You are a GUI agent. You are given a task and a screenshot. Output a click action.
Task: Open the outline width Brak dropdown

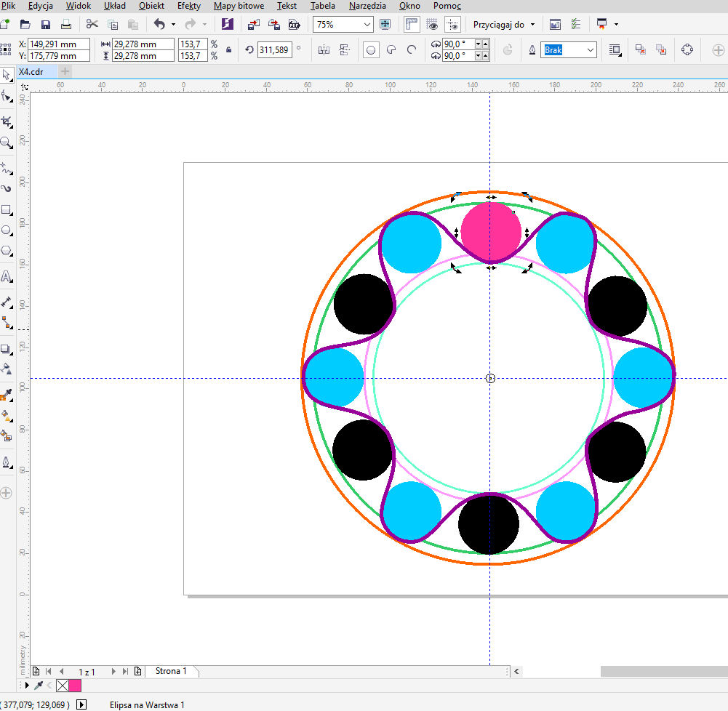pyautogui.click(x=590, y=50)
